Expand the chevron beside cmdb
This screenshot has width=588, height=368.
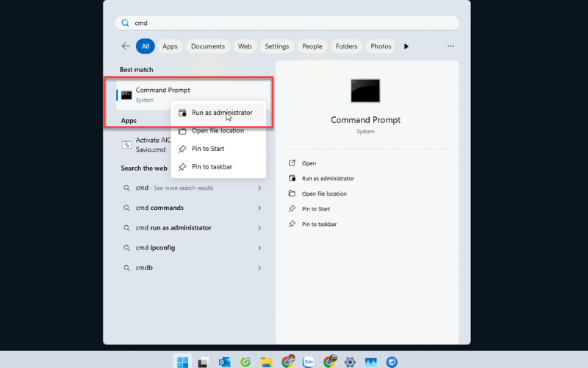(259, 268)
